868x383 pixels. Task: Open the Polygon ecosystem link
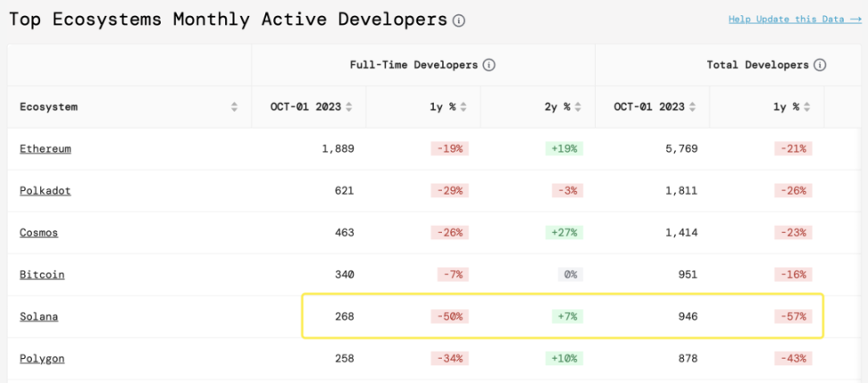[42, 359]
